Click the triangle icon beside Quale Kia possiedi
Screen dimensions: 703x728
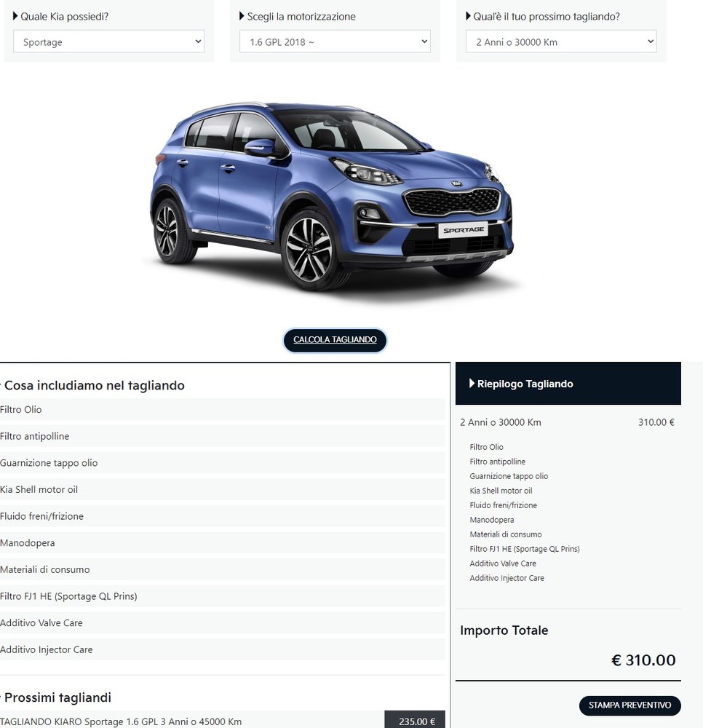(x=15, y=16)
